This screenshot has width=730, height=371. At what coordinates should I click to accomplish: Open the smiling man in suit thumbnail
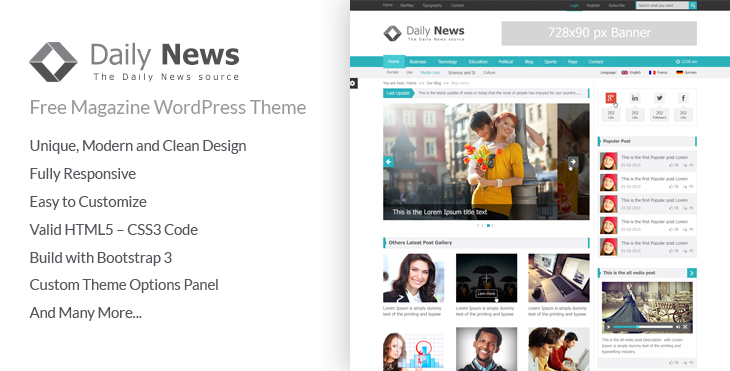pyautogui.click(x=487, y=349)
